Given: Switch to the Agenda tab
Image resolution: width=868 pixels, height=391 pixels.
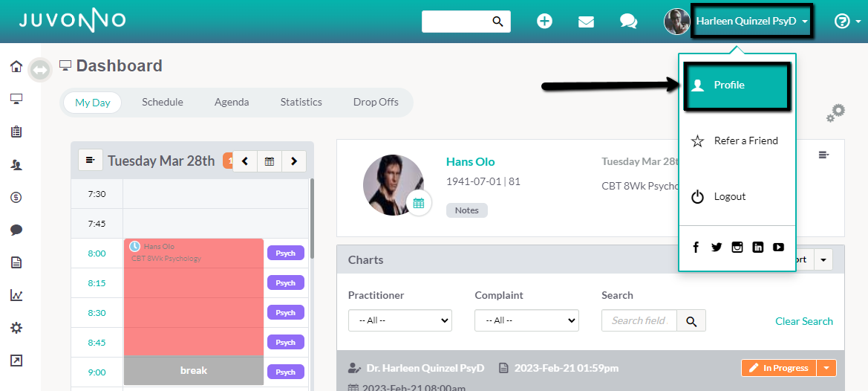Looking at the screenshot, I should click(232, 103).
